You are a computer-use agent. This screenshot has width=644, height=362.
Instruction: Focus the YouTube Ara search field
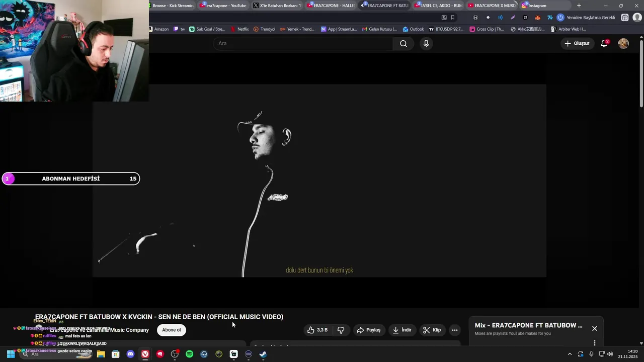point(303,44)
